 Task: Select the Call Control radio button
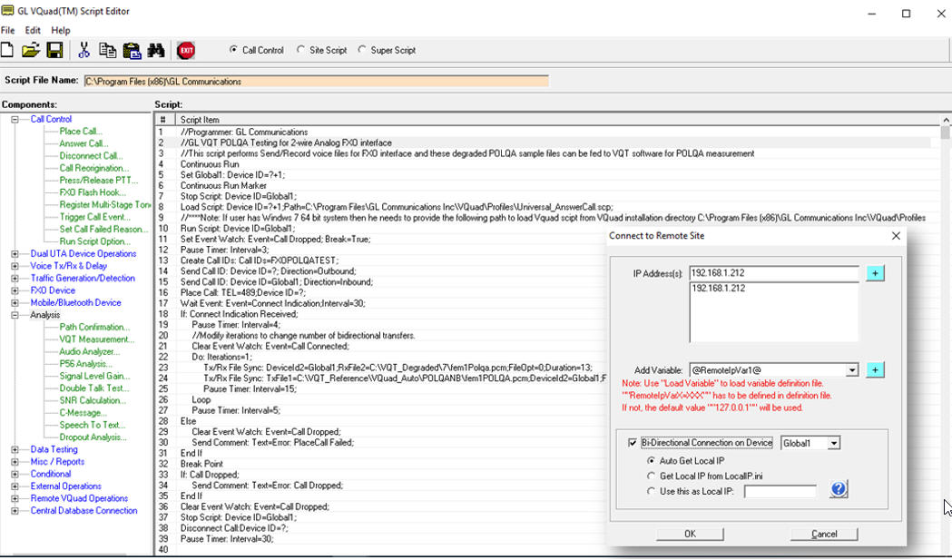click(234, 50)
